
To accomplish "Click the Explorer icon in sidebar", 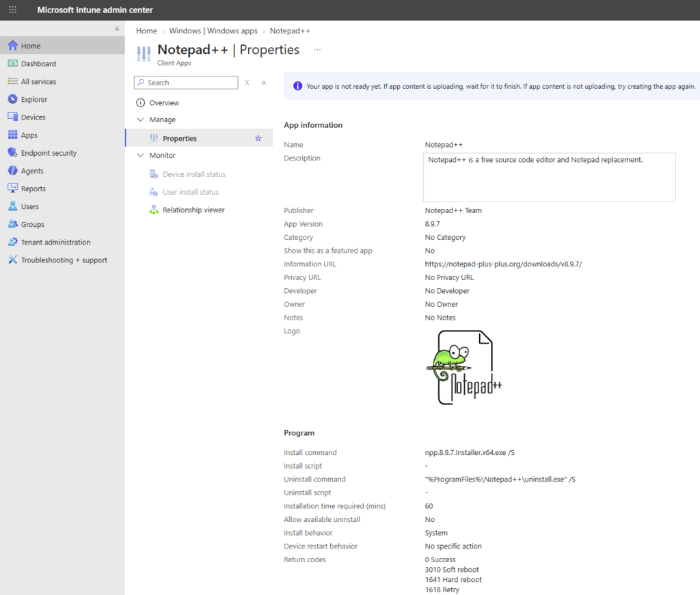I will tap(12, 99).
